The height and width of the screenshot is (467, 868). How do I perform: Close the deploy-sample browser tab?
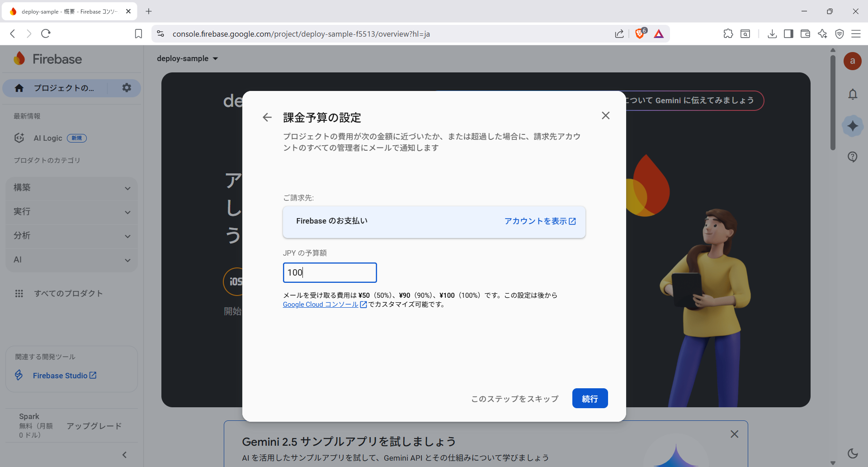(x=128, y=11)
